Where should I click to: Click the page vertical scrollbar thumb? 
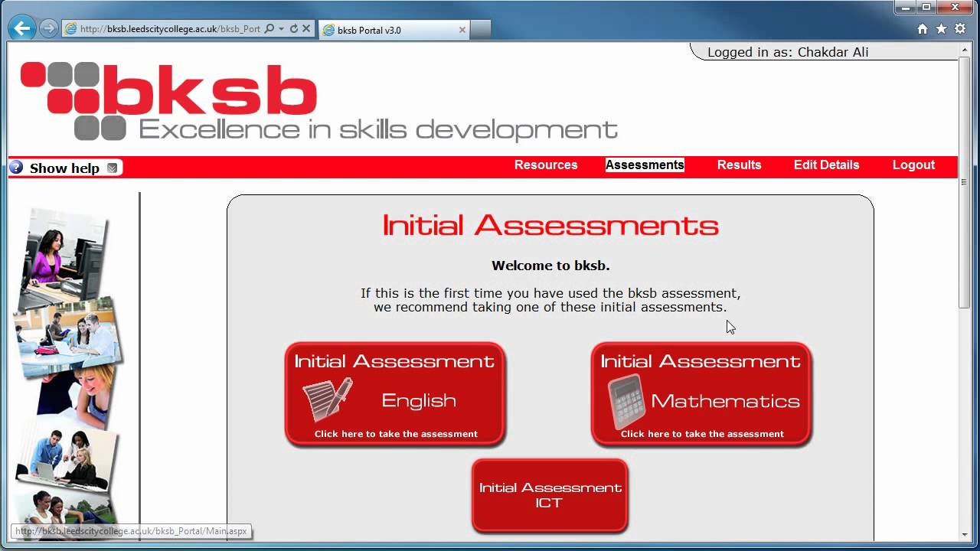pyautogui.click(x=965, y=182)
